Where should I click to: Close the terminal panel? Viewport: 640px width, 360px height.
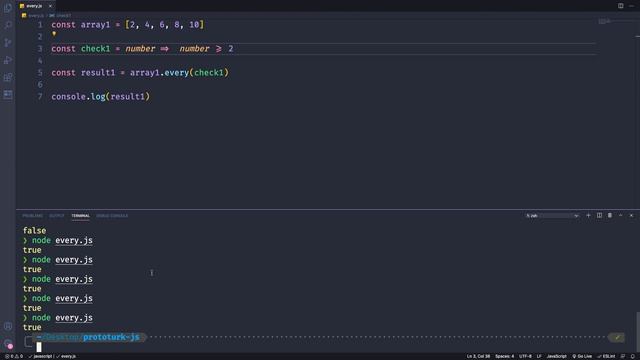tap(631, 215)
